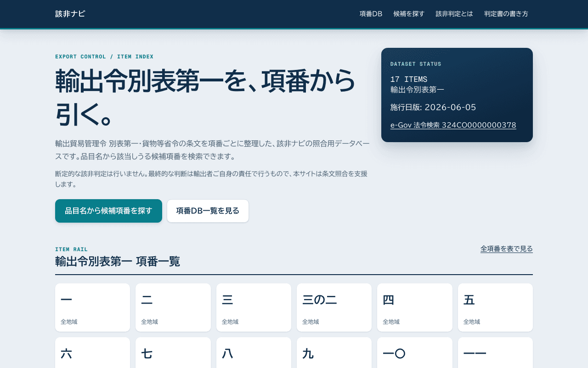The height and width of the screenshot is (368, 588).
Task: Click 品目名から候補項番を探す button
Action: pyautogui.click(x=108, y=211)
